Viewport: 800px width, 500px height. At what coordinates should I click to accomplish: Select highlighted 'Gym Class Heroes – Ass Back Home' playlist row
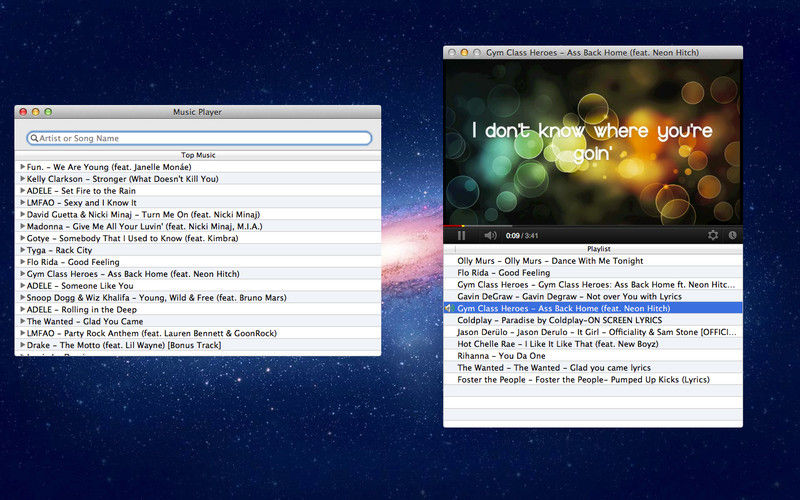[x=593, y=308]
